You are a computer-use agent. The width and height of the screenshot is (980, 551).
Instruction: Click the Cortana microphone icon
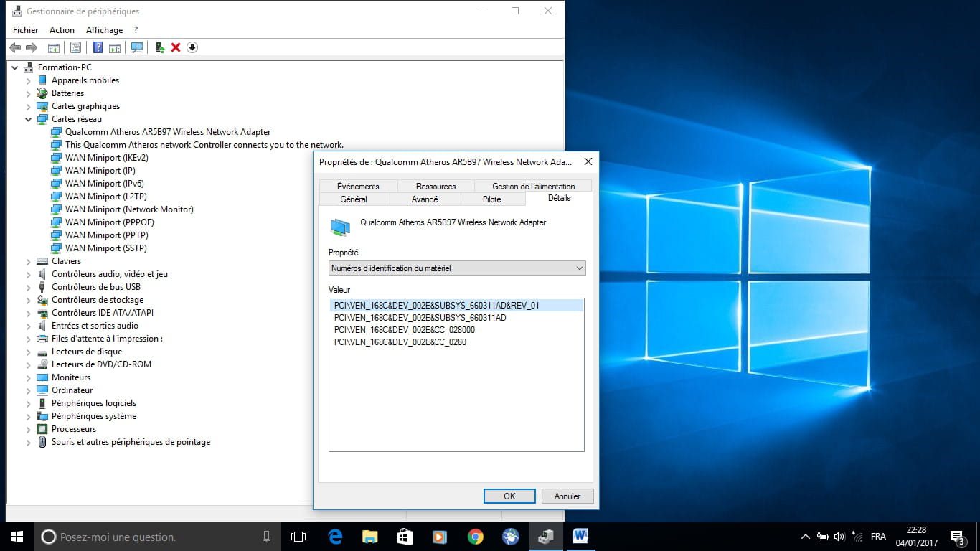tap(266, 537)
